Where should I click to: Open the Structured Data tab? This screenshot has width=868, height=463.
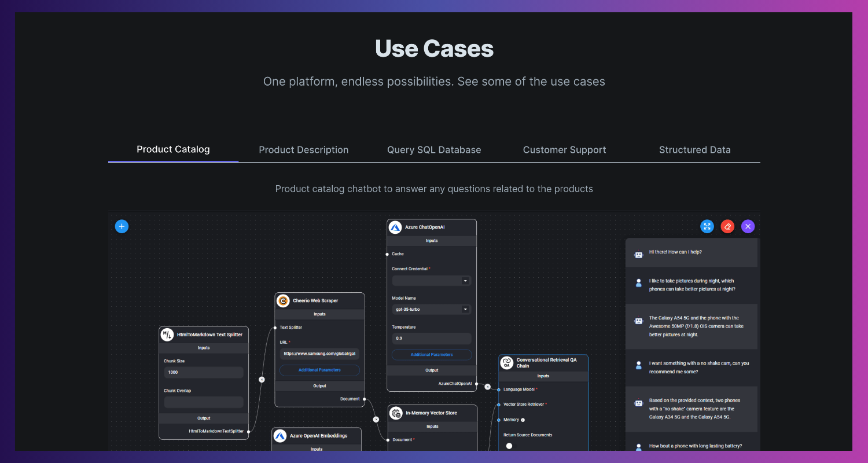pyautogui.click(x=694, y=149)
